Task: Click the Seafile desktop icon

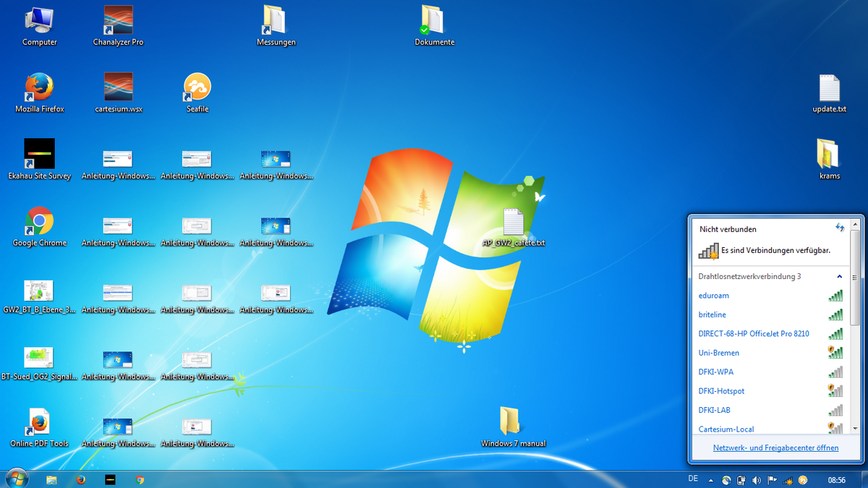Action: click(x=197, y=88)
